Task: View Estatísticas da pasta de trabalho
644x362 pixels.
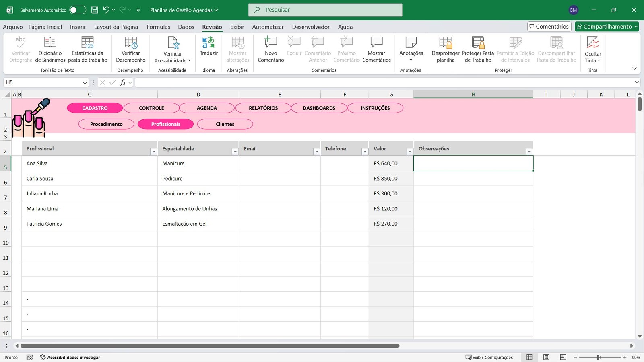Action: [87, 49]
